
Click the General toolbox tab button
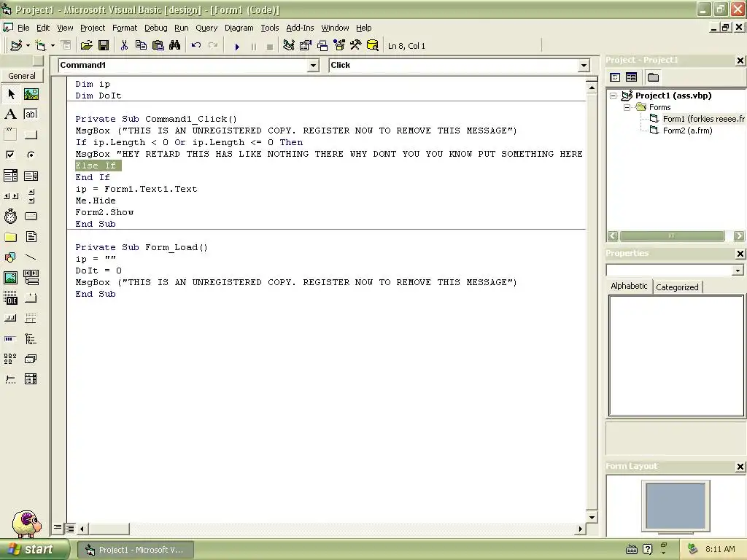pos(22,76)
